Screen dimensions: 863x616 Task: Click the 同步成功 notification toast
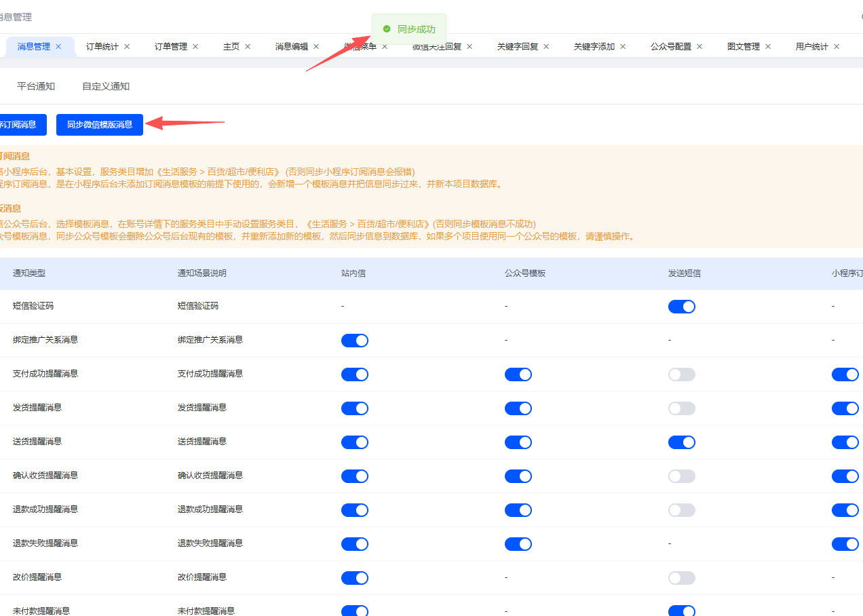[409, 29]
